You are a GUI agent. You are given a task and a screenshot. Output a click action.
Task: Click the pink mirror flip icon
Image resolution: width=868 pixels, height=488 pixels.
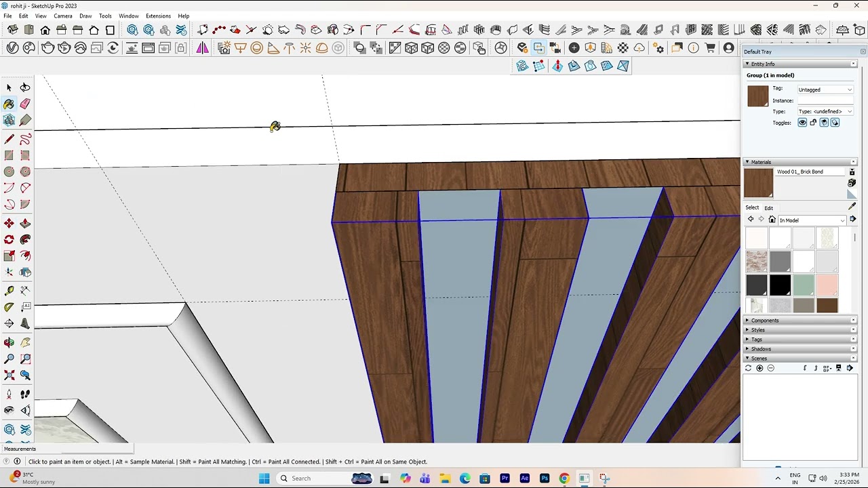click(x=202, y=47)
